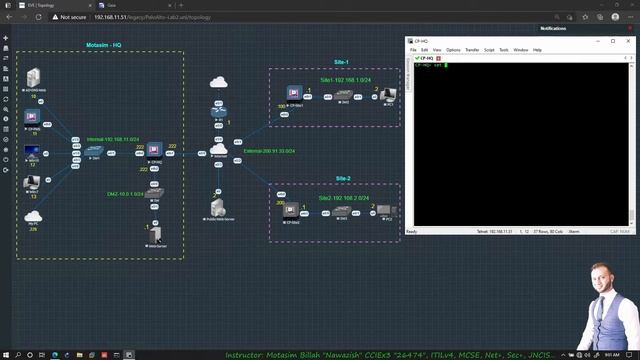
Task: Click the Motasim - HQ label
Action: (x=104, y=45)
